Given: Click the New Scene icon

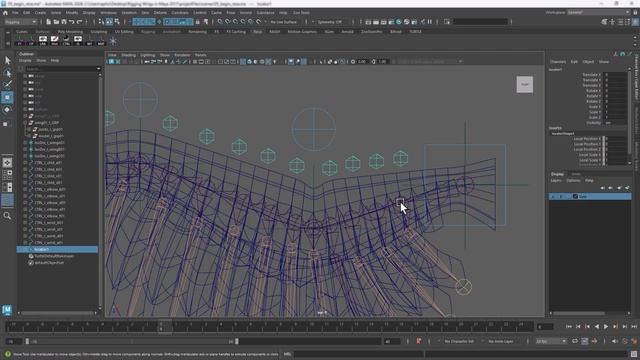Looking at the screenshot, I should [x=49, y=22].
